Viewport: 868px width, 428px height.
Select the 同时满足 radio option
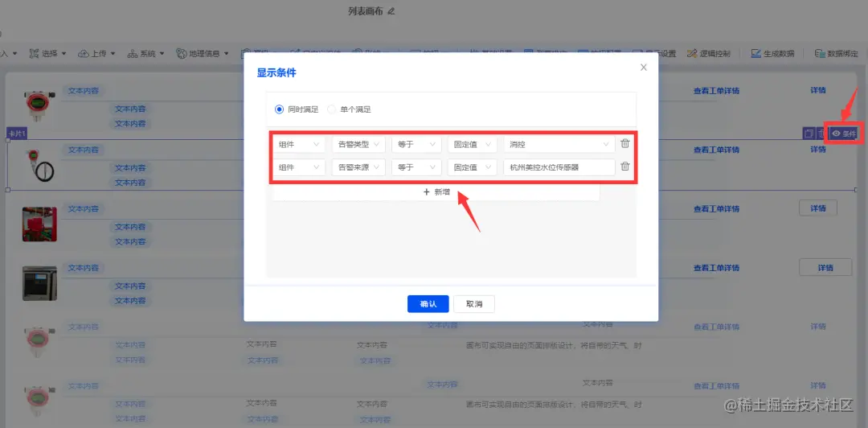point(297,109)
